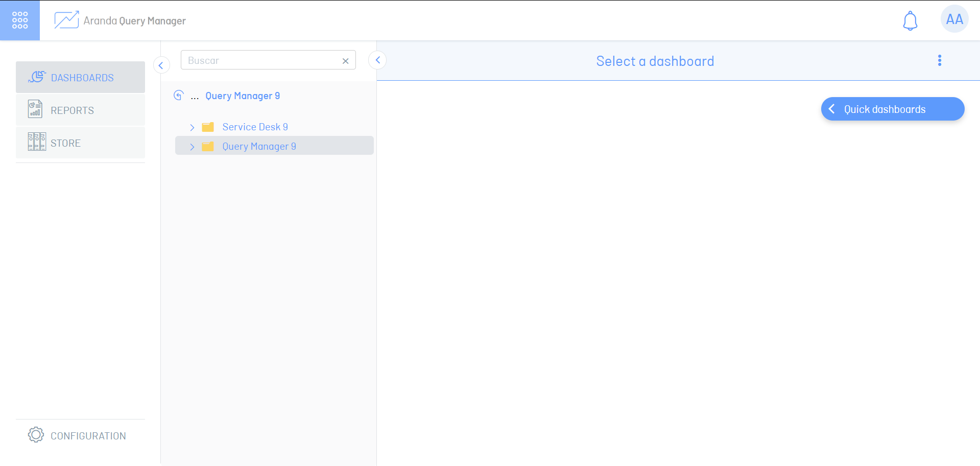Image resolution: width=980 pixels, height=466 pixels.
Task: Select the Query Manager 9 folder item
Action: tap(259, 147)
